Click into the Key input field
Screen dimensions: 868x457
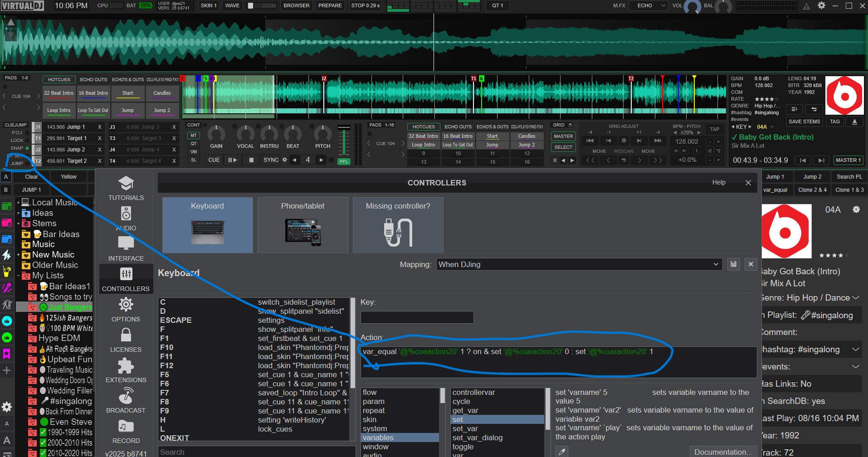pos(417,317)
